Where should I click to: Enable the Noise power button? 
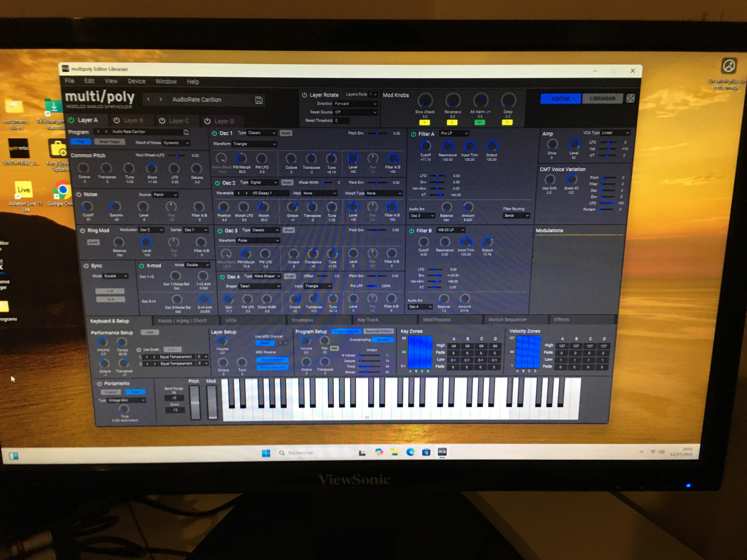click(x=79, y=194)
